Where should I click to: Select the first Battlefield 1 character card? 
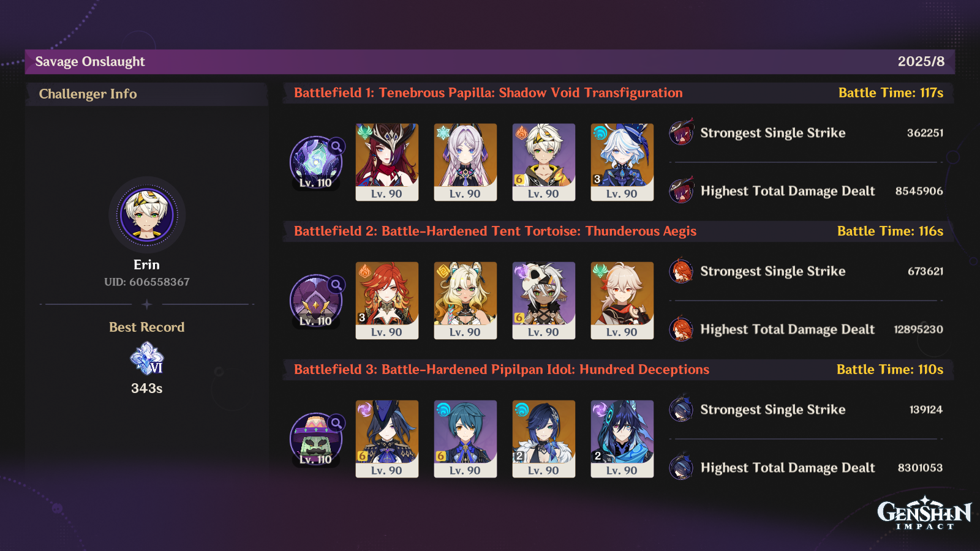[387, 162]
